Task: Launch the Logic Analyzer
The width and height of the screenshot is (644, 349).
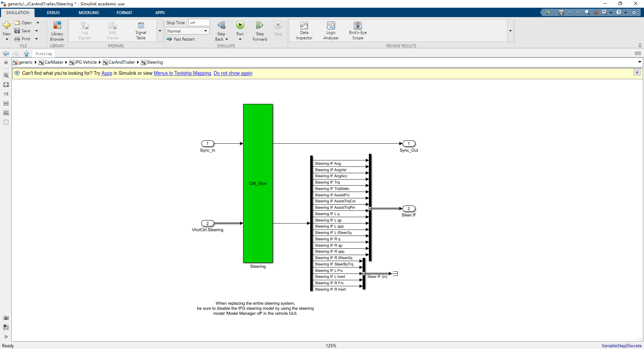Action: [331, 31]
